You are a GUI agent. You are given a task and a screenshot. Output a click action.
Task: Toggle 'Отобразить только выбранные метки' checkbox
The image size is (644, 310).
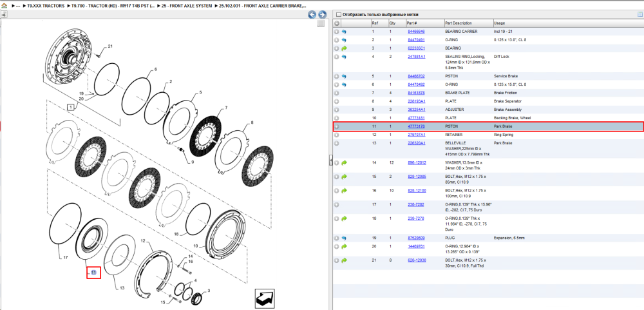pos(339,15)
